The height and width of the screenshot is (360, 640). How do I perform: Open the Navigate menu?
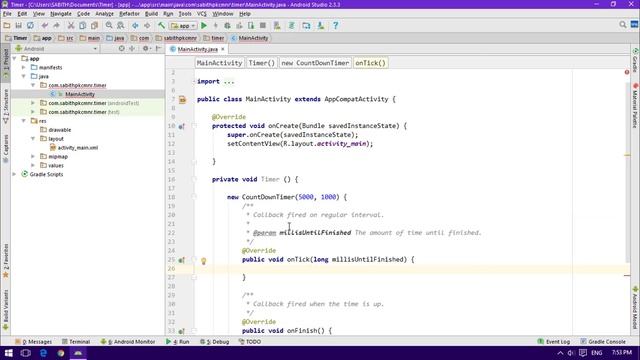tap(61, 13)
